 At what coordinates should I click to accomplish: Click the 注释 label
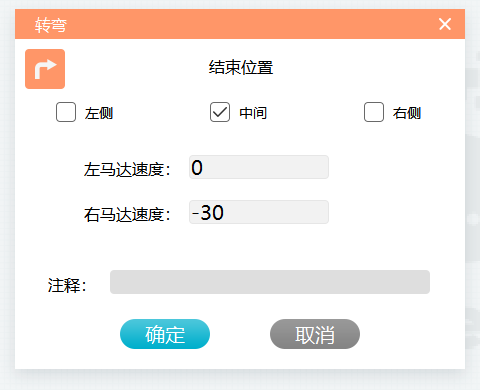click(x=67, y=285)
